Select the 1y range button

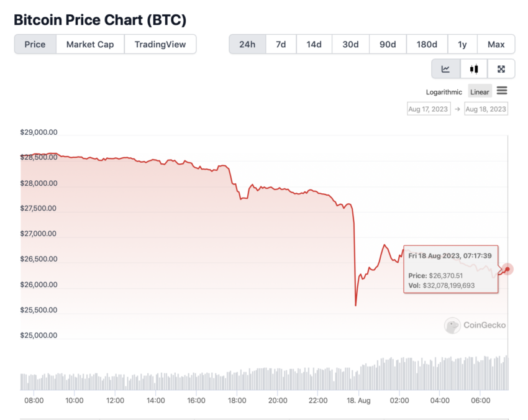pos(462,44)
